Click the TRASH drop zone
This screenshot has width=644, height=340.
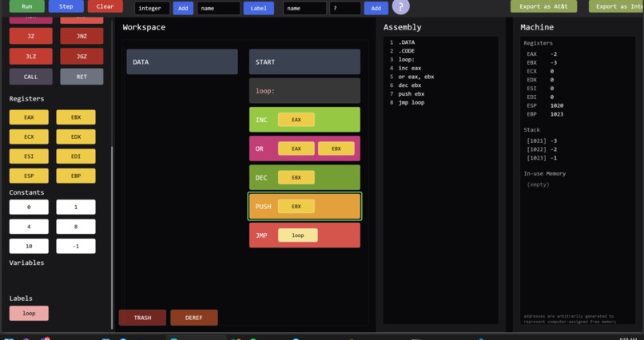pos(142,318)
